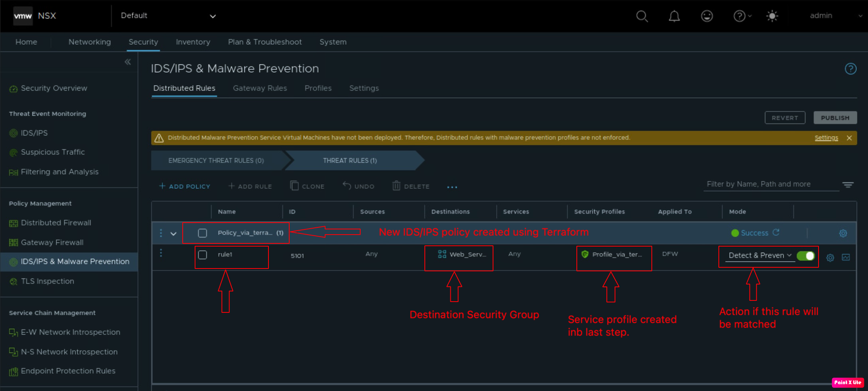868x391 pixels.
Task: Open the Detect & Prevent mode dropdown
Action: [760, 256]
